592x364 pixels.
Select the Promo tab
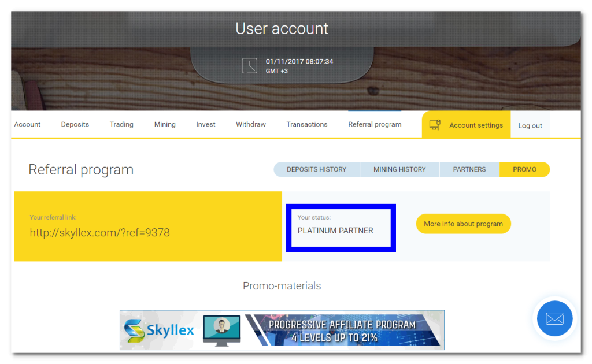pos(525,169)
